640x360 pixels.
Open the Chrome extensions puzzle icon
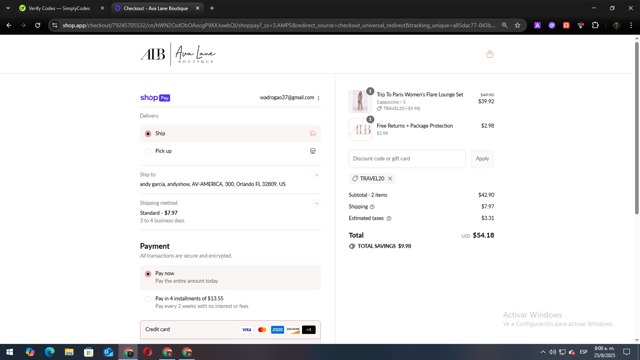click(x=595, y=25)
